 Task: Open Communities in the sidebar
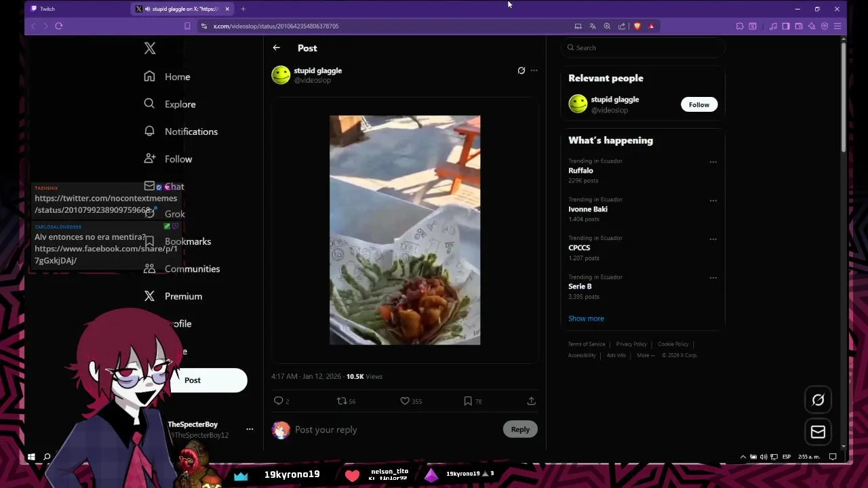click(192, 269)
